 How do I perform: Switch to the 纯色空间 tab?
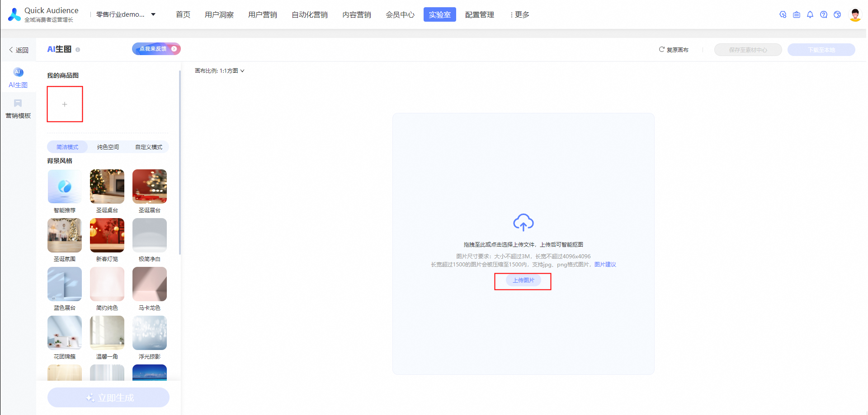[x=108, y=147]
